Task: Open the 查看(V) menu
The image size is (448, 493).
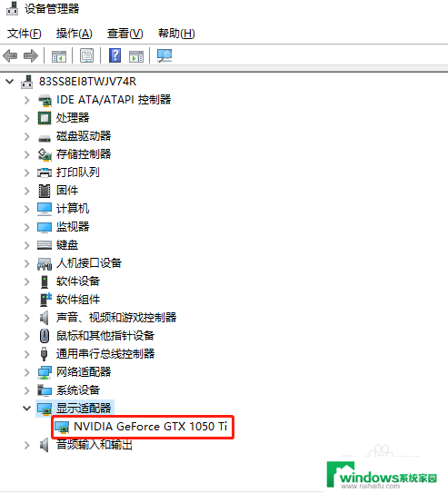Action: click(x=124, y=34)
